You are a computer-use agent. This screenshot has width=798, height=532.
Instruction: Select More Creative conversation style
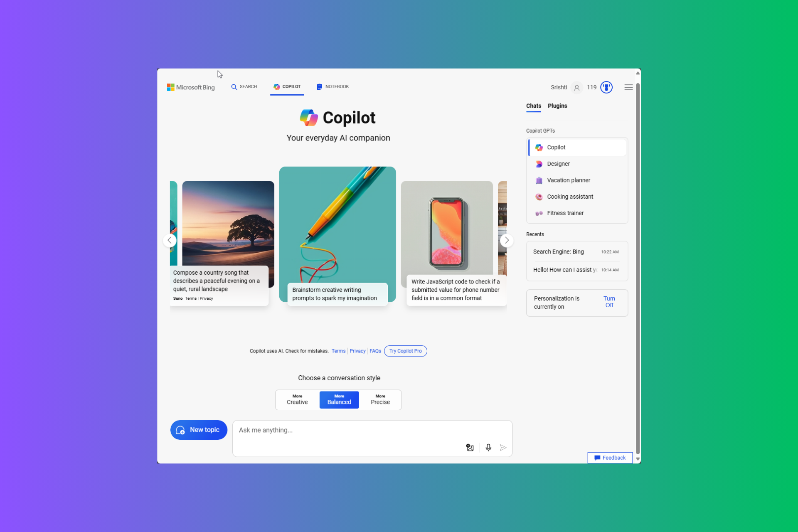297,399
